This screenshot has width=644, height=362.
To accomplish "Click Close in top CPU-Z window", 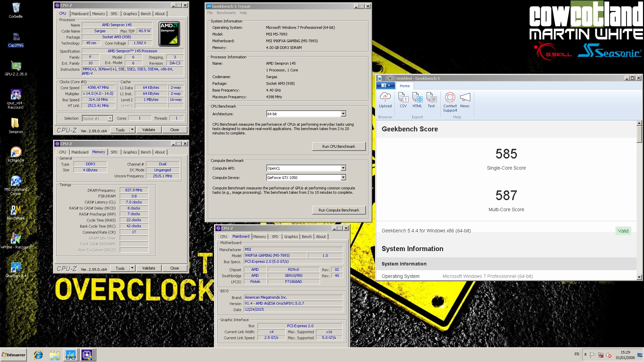I will coord(174,130).
